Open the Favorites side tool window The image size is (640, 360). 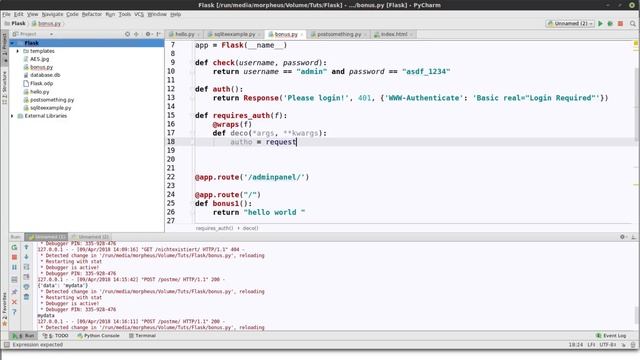(4, 308)
